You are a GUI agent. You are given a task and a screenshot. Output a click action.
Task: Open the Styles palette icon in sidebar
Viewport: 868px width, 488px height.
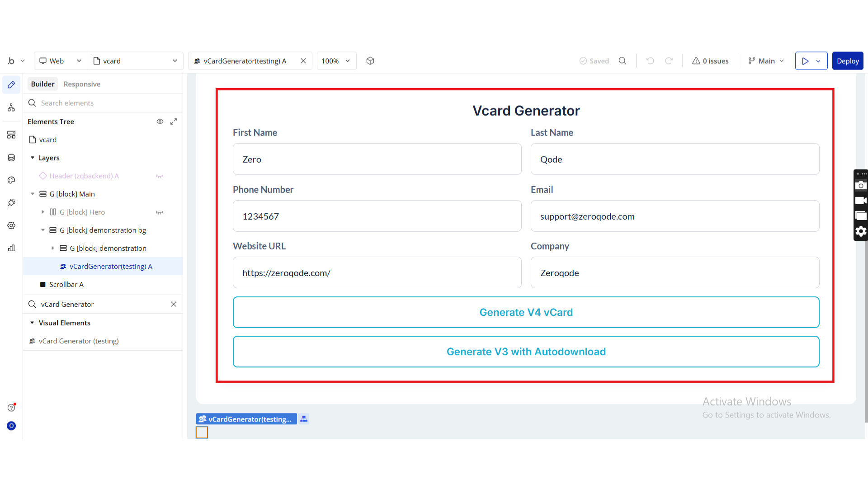tap(11, 180)
